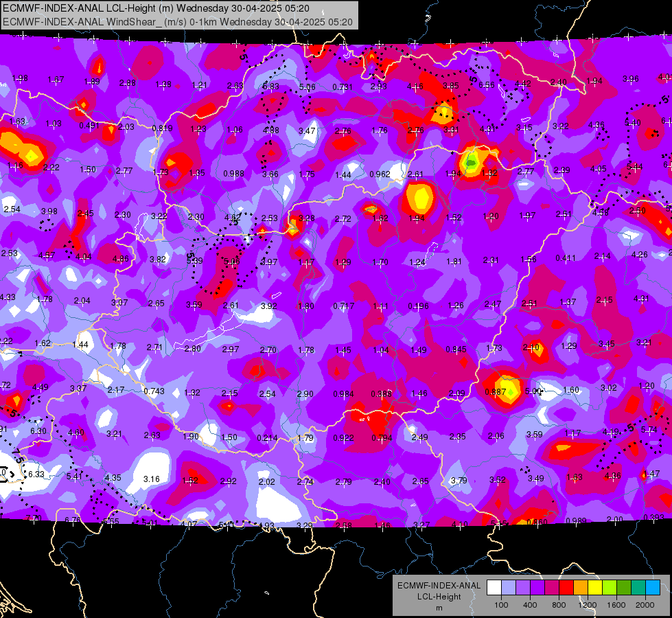Click the wind shear value 0.922
672x618 pixels.
(343, 438)
